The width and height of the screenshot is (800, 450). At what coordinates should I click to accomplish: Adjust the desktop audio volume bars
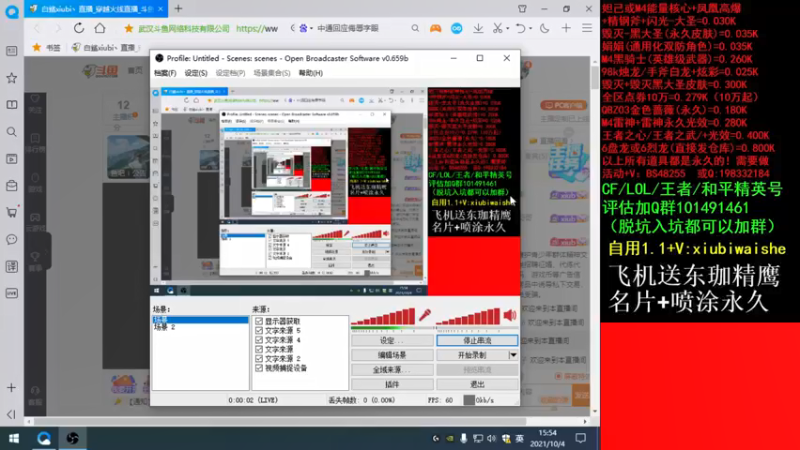click(x=468, y=316)
